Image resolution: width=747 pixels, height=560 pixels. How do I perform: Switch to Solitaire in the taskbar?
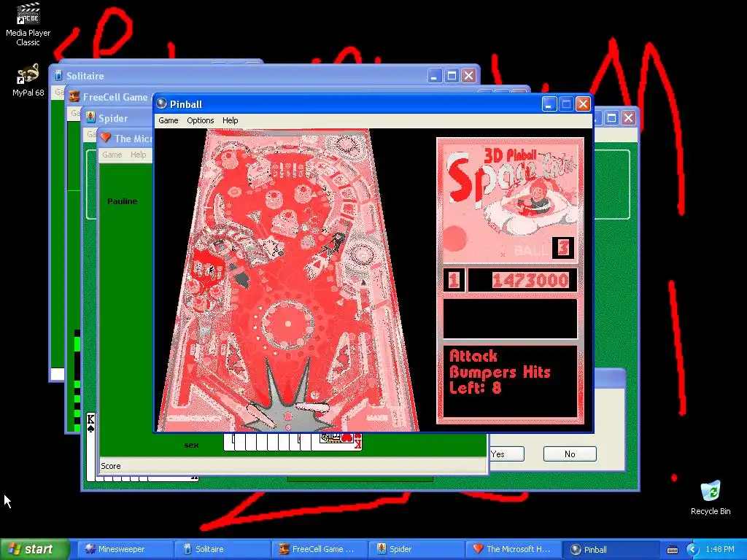(x=222, y=549)
